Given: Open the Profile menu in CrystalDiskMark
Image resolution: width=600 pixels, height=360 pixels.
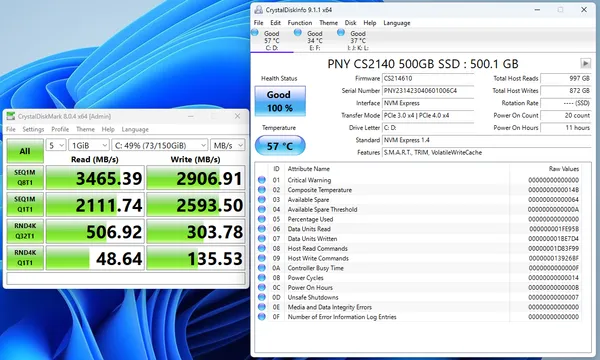Looking at the screenshot, I should click(x=60, y=129).
